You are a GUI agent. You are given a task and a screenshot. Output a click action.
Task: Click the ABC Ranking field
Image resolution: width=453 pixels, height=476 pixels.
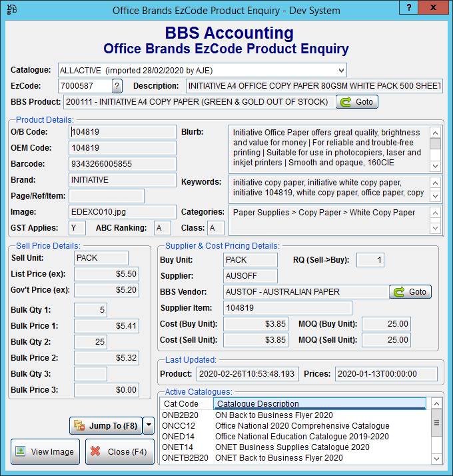163,228
